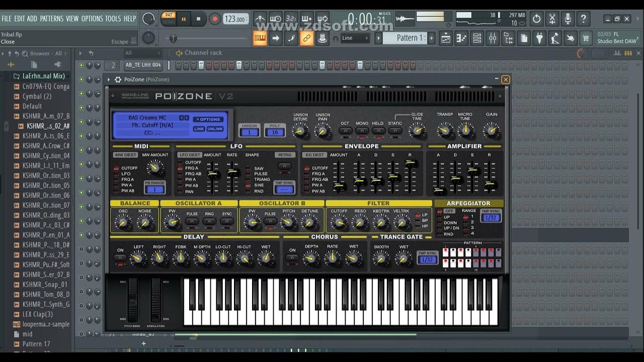The height and width of the screenshot is (362, 644).
Task: Click the plus button next to Pattern 1
Action: click(431, 38)
